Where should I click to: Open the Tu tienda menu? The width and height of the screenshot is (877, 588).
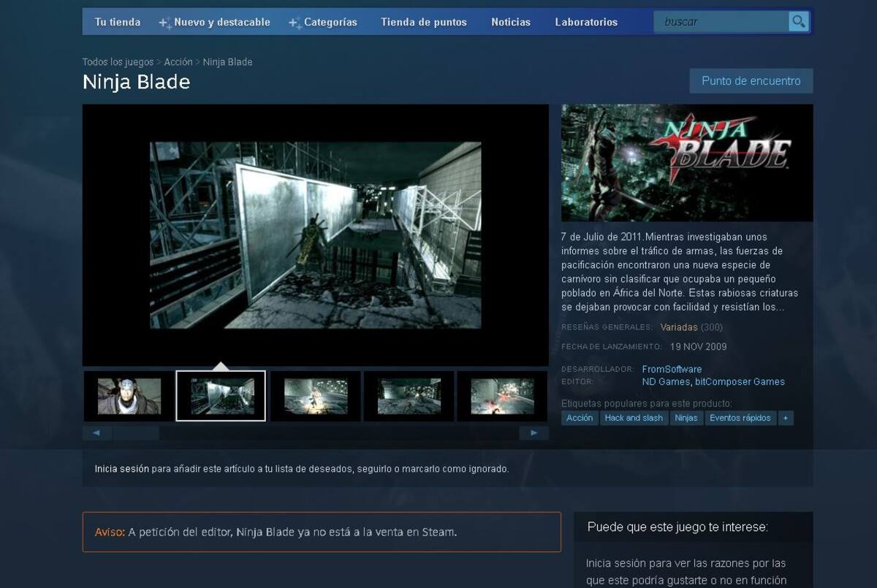[118, 22]
